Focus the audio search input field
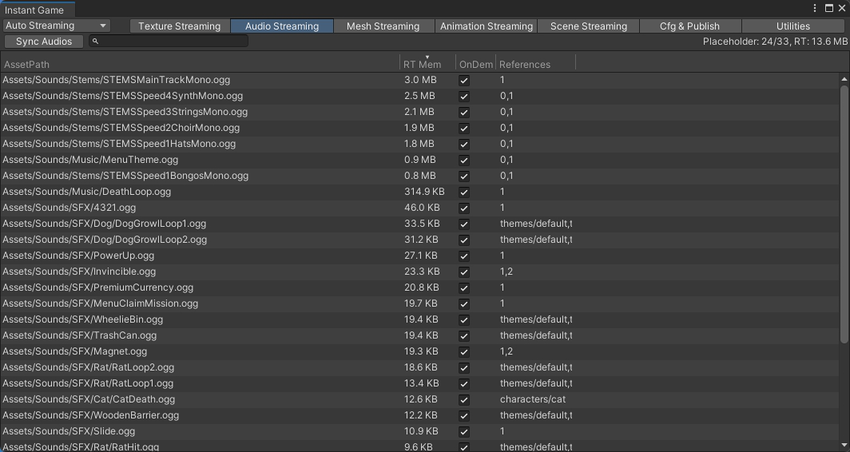Screen dimensions: 850x452 click(172, 42)
